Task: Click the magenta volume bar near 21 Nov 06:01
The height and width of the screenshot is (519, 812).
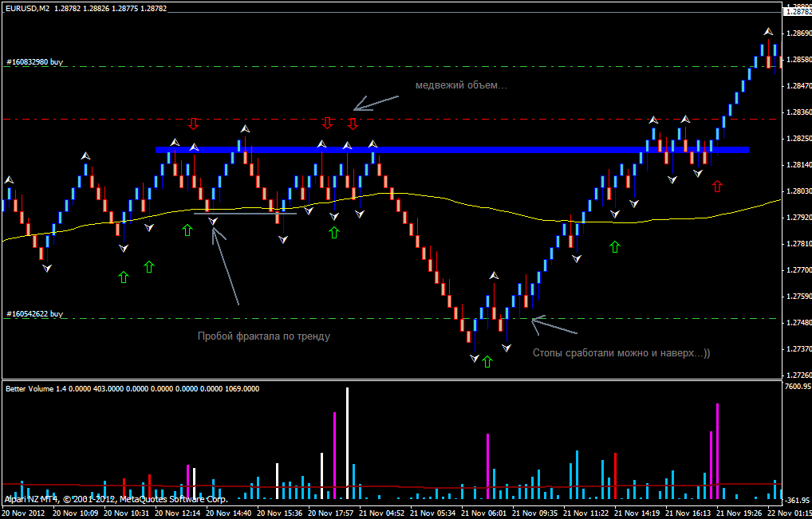Action: tap(488, 466)
